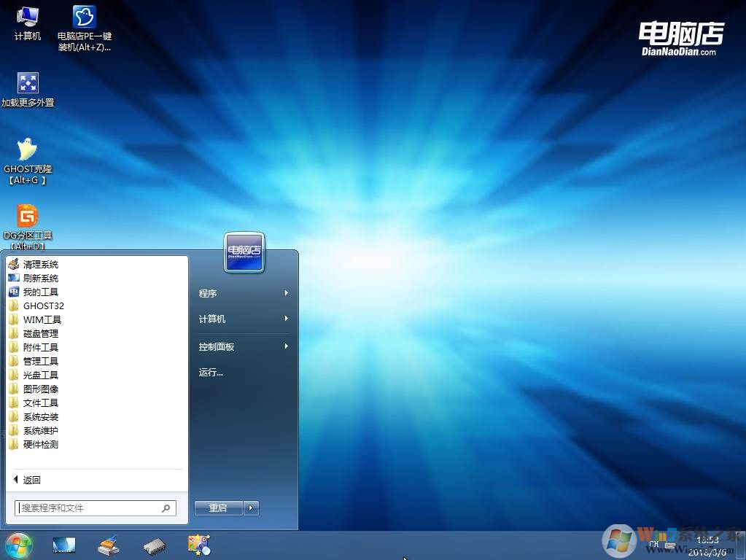Image resolution: width=746 pixels, height=560 pixels.
Task: Open DG分区工具 desktop icon
Action: coord(28,217)
